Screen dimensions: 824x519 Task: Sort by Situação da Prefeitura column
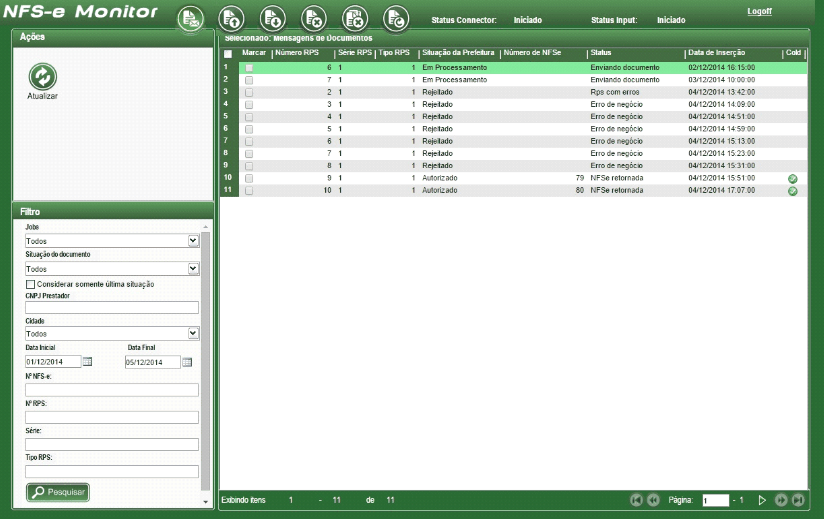point(458,53)
